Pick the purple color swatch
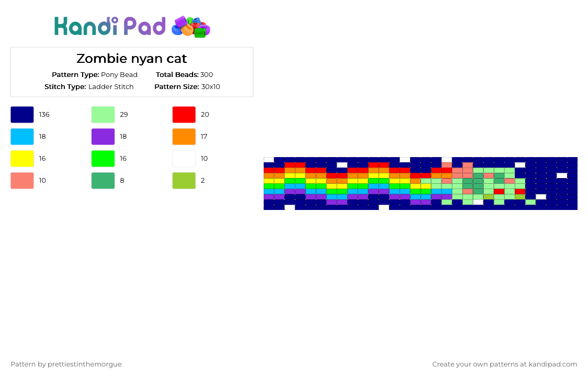The height and width of the screenshot is (377, 588). (x=103, y=137)
